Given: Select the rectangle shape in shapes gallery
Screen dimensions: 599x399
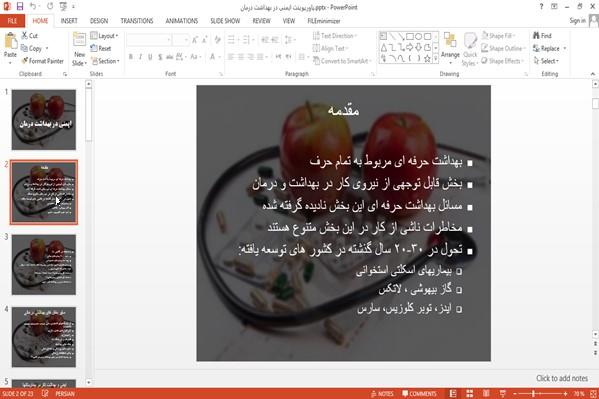Looking at the screenshot, I should pyautogui.click(x=410, y=37).
